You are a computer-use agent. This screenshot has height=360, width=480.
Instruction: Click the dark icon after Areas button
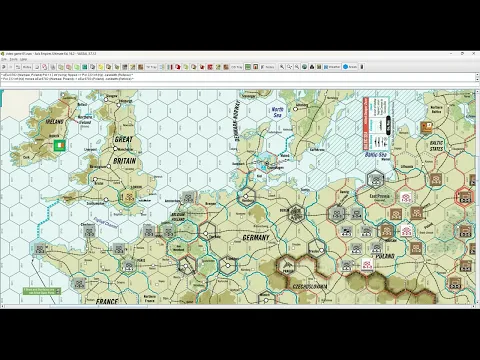click(362, 67)
